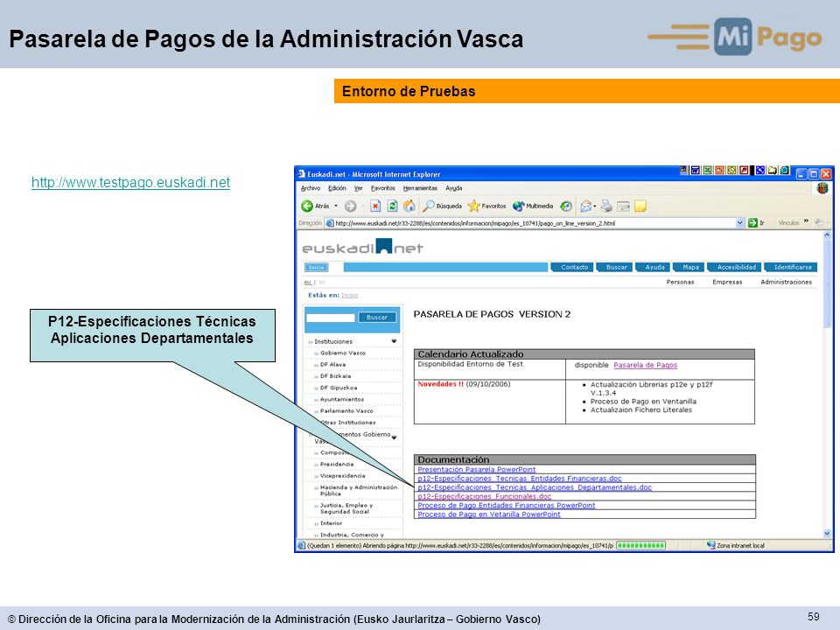Viewport: 840px width, 630px height.
Task: Click the sidebar Buscar search button
Action: click(x=377, y=317)
